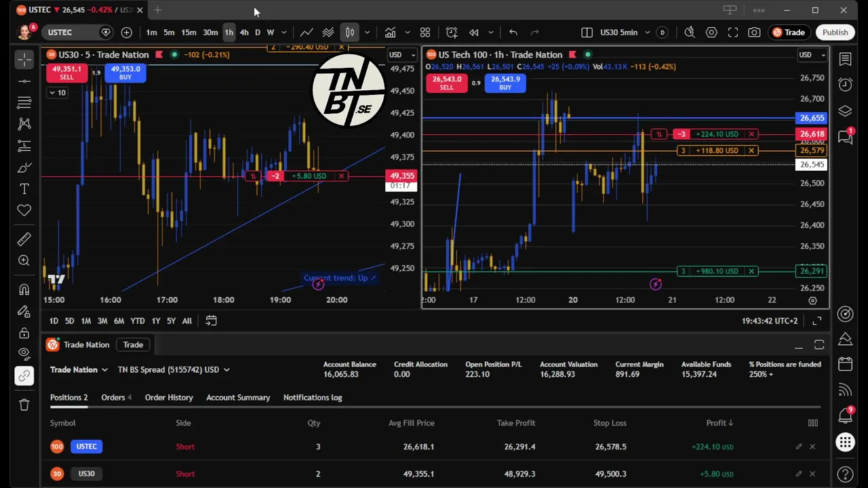Enter fullscreen mode
This screenshot has width=868, height=488.
(x=733, y=33)
